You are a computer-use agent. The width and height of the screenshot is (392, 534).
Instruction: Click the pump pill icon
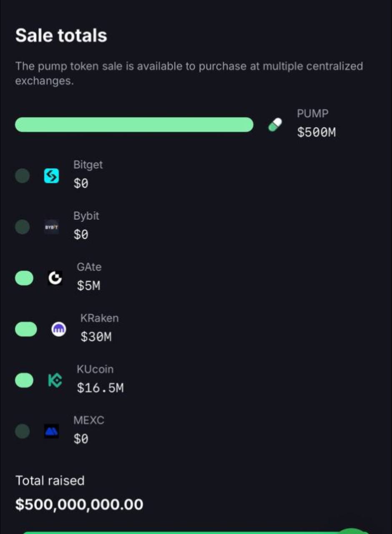coord(275,125)
